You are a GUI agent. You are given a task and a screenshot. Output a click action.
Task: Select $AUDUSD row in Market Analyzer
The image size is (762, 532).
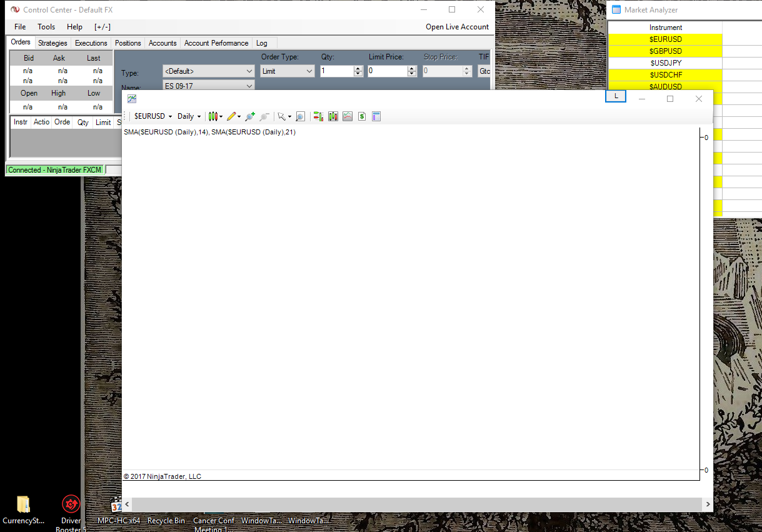click(666, 87)
